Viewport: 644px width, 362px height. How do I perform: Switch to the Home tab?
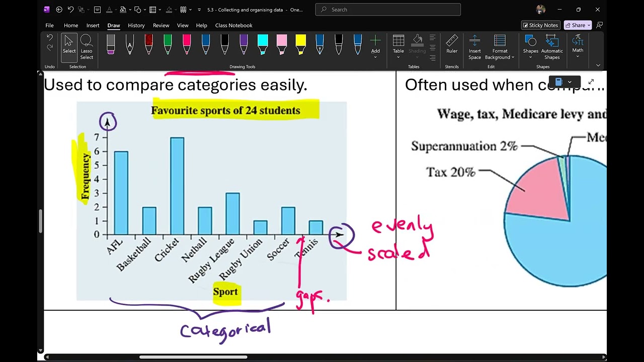click(x=71, y=25)
